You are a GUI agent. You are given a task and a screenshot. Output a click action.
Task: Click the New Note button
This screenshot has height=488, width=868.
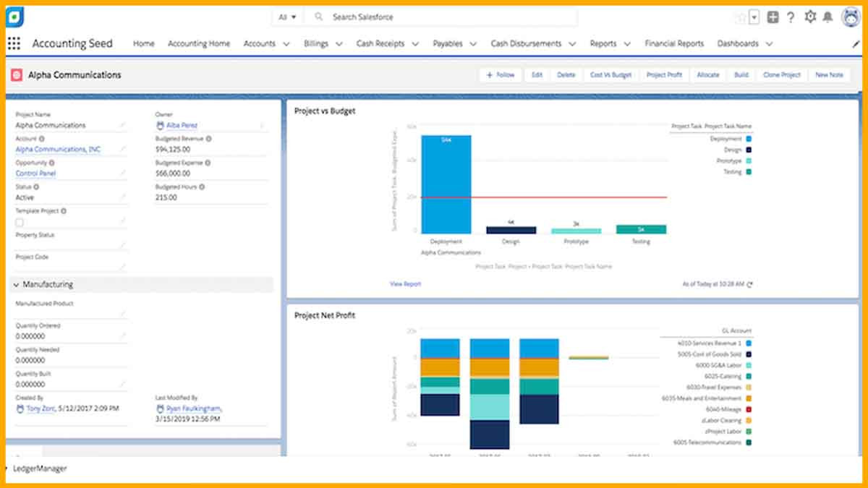click(x=829, y=75)
